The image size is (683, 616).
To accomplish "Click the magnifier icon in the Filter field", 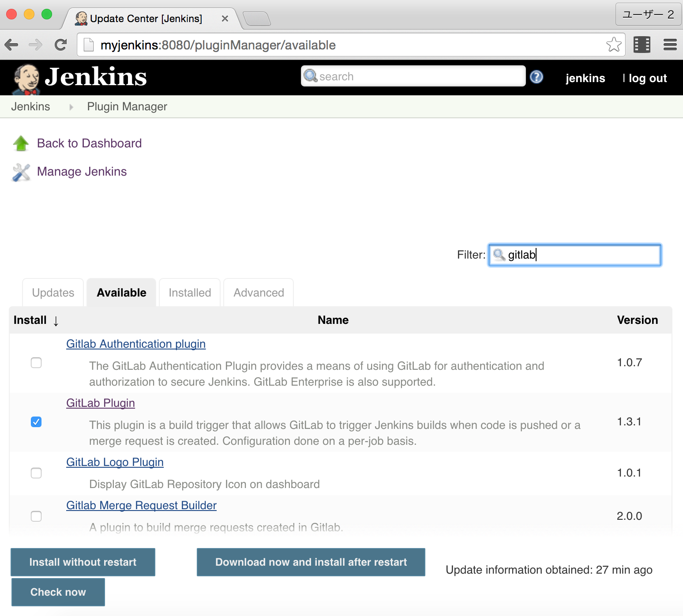I will click(499, 255).
